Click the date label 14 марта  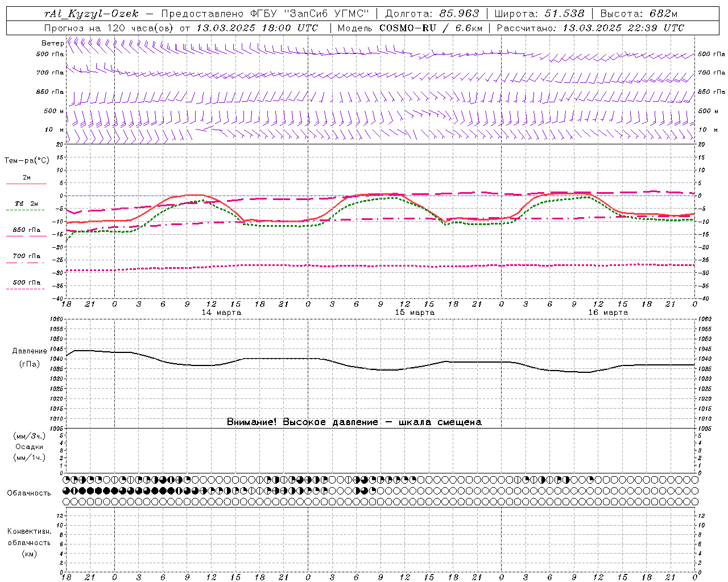click(x=222, y=313)
